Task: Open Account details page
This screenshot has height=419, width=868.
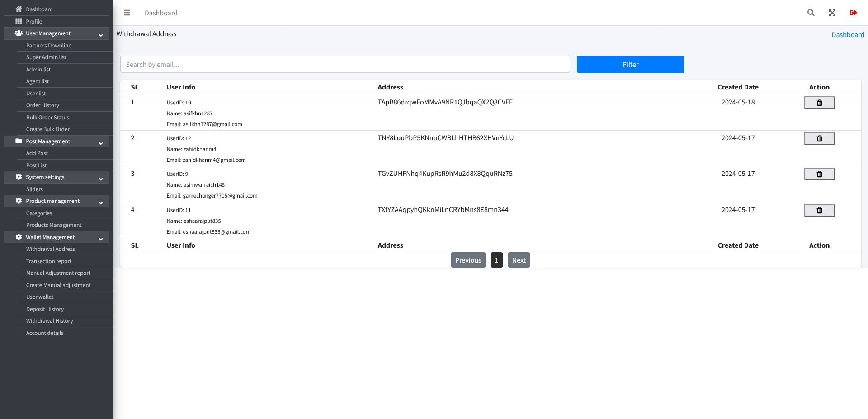Action: [45, 333]
